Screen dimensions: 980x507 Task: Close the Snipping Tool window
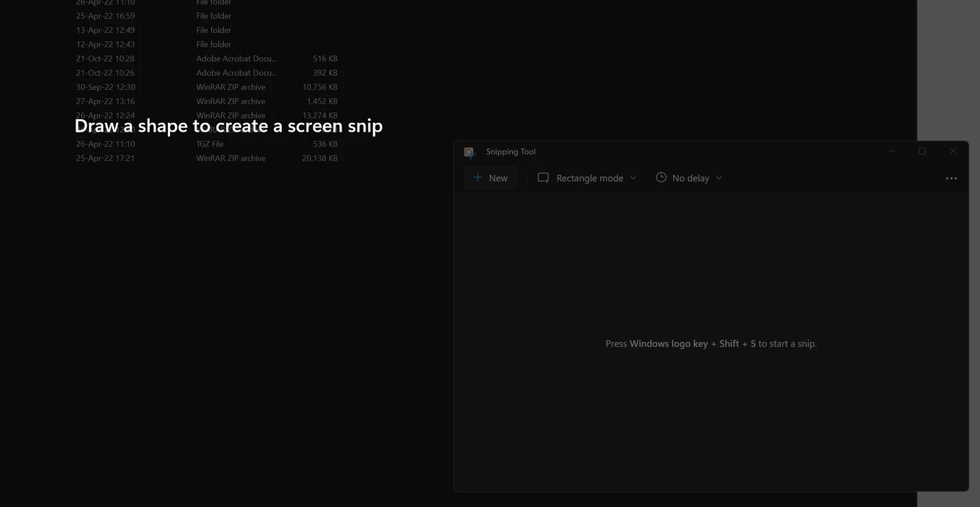click(x=953, y=151)
